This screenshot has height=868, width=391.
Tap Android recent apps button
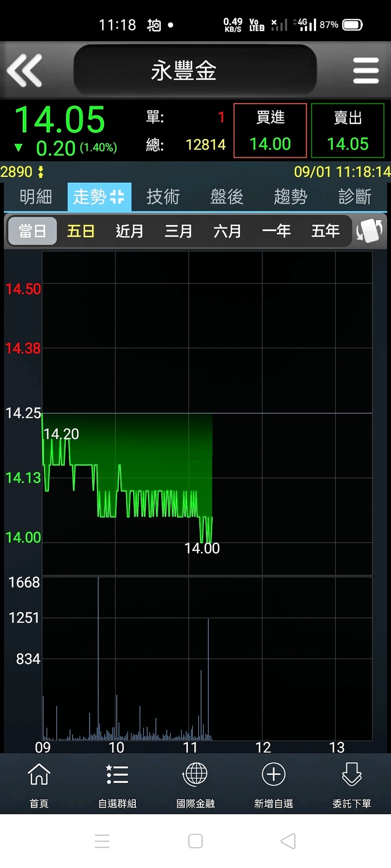tap(102, 841)
